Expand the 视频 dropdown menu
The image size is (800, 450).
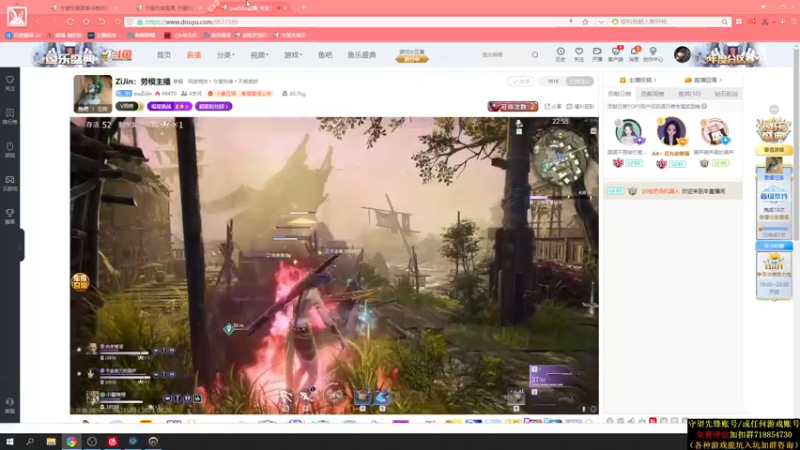tap(259, 55)
